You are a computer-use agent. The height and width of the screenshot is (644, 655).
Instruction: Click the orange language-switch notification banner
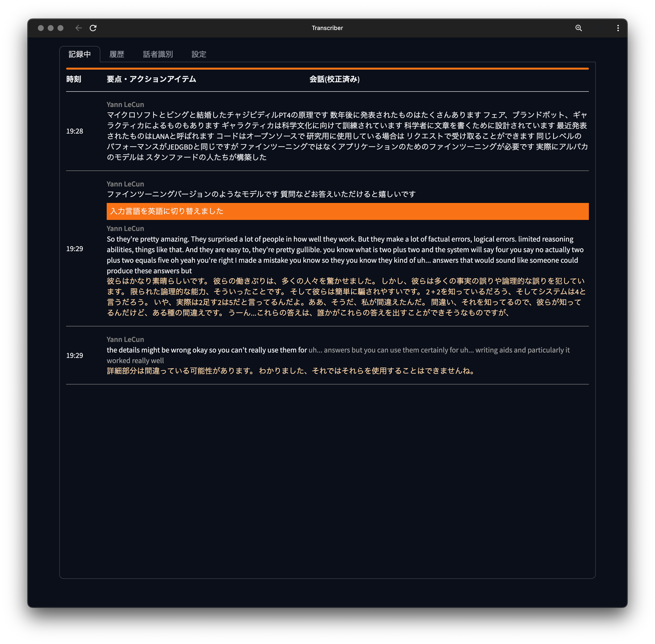[347, 211]
